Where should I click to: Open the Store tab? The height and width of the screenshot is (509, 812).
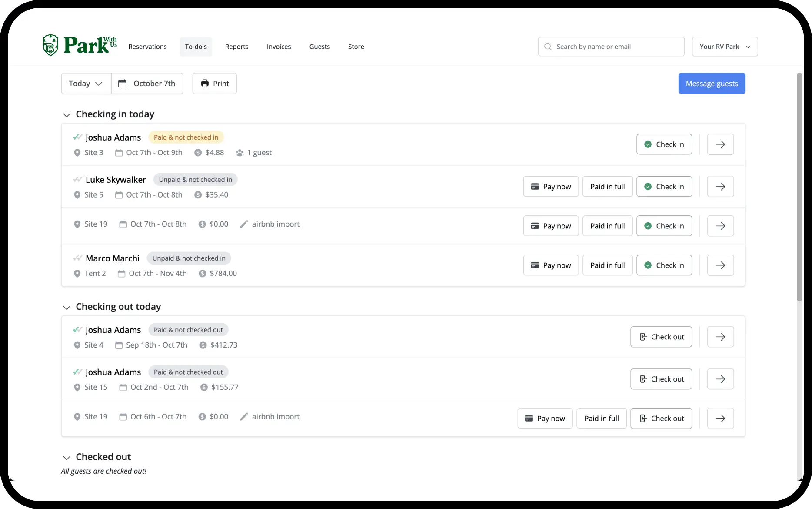(356, 47)
